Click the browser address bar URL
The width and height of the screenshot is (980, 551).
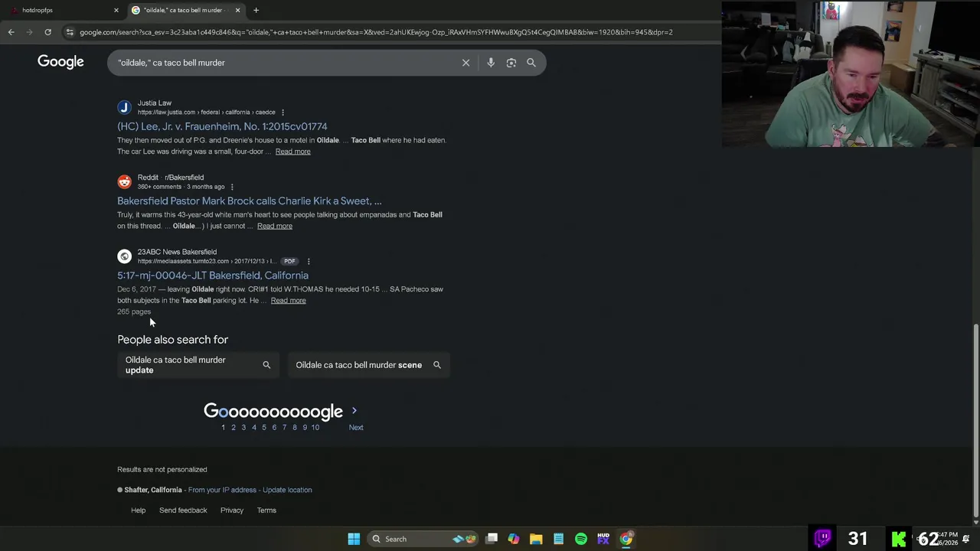pos(375,32)
